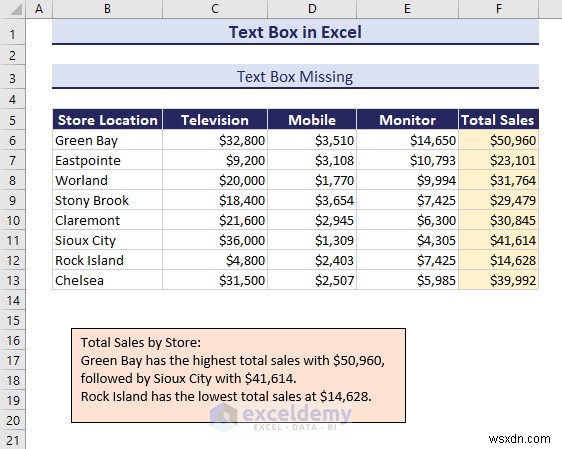Select column B header
Screen dimensions: 562x449
107,9
